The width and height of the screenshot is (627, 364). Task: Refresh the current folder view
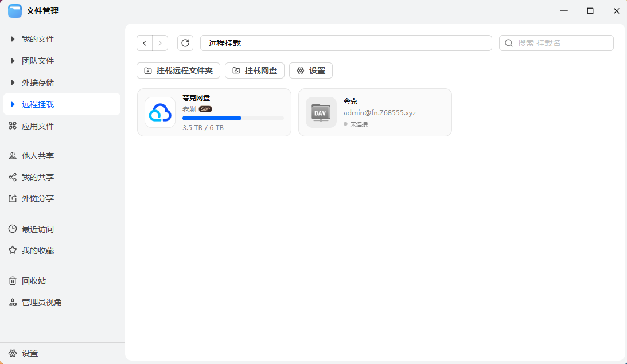(185, 42)
